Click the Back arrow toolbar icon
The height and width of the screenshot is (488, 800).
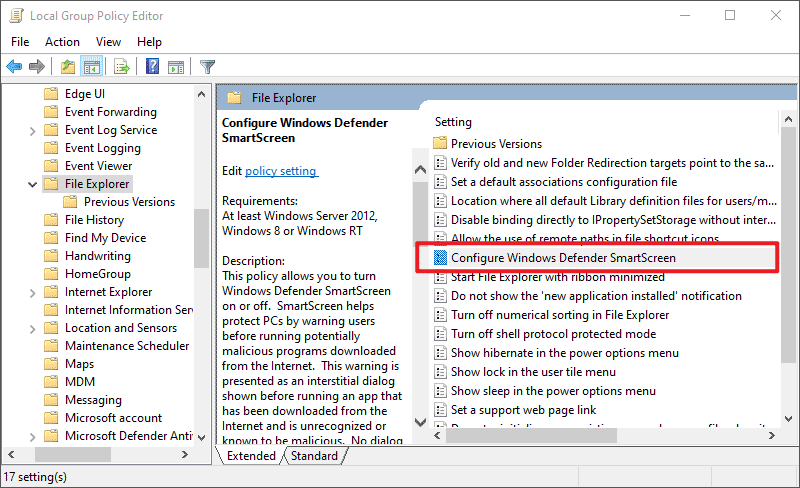coord(14,66)
